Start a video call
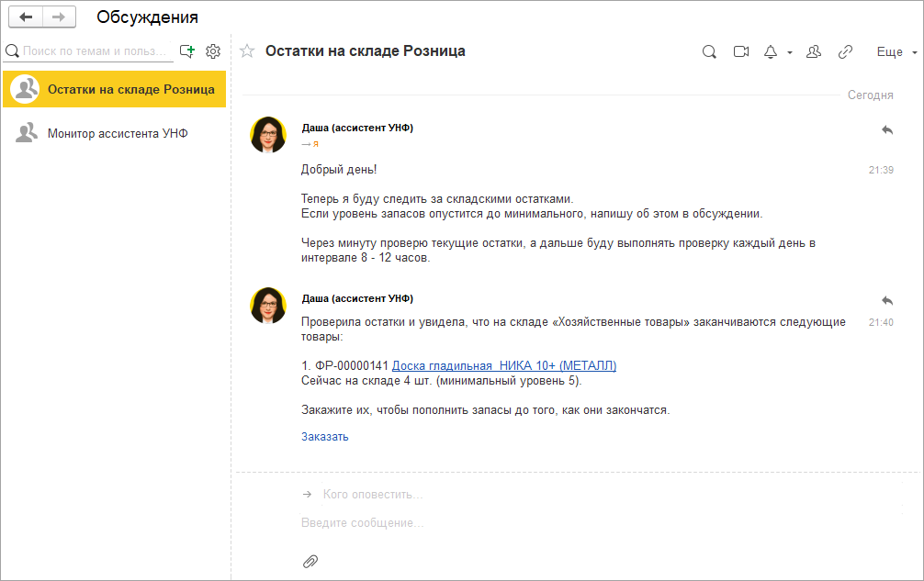 click(741, 52)
